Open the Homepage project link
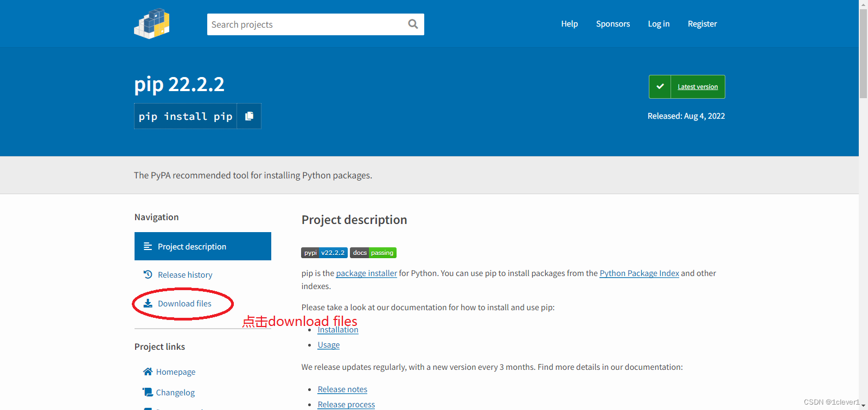The image size is (868, 410). tap(176, 372)
